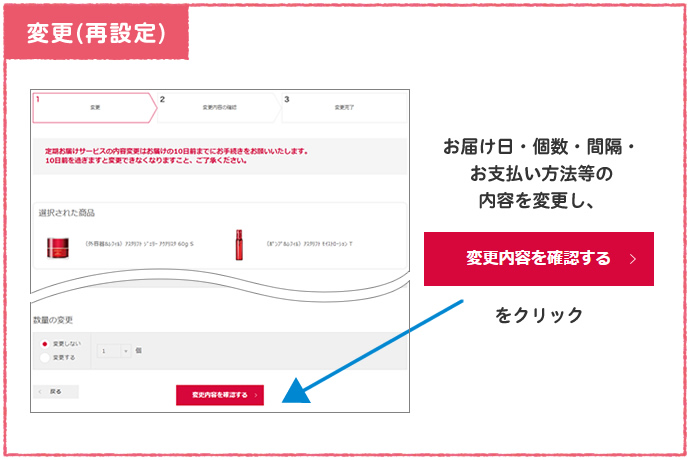Select step 2 変更内容の確認 tab
Screen dimensions: 690x460
(x=218, y=106)
